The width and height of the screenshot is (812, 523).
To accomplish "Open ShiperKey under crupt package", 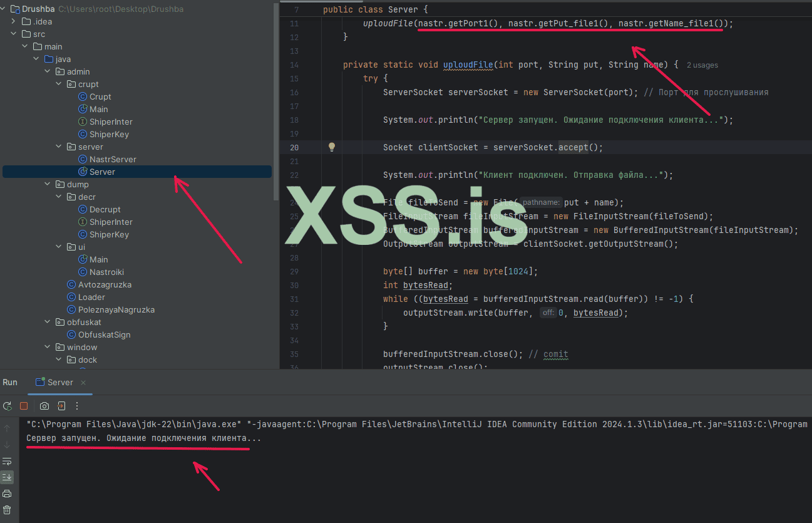I will 109,134.
